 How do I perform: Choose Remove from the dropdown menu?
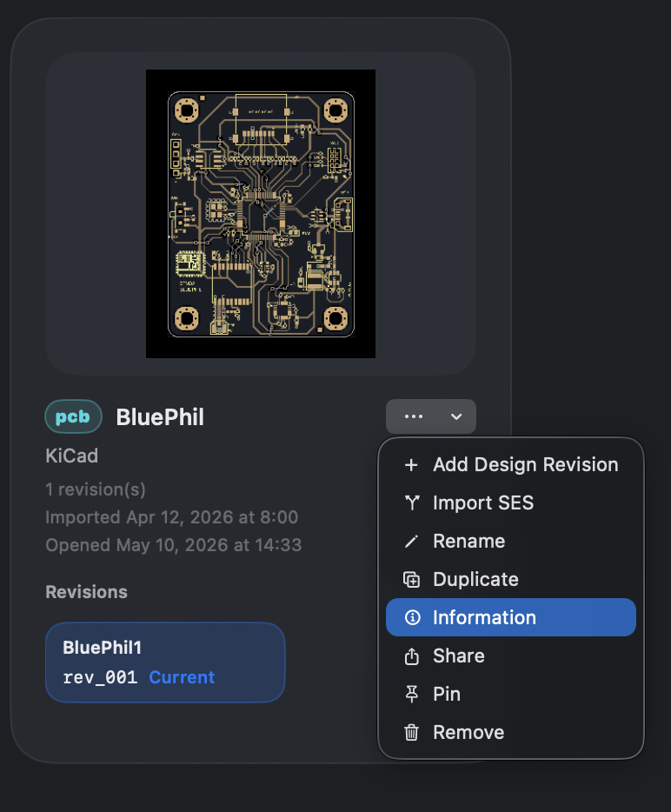click(x=511, y=732)
